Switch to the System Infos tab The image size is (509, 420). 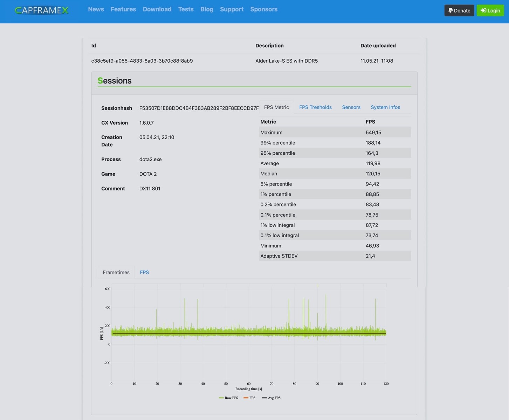385,107
